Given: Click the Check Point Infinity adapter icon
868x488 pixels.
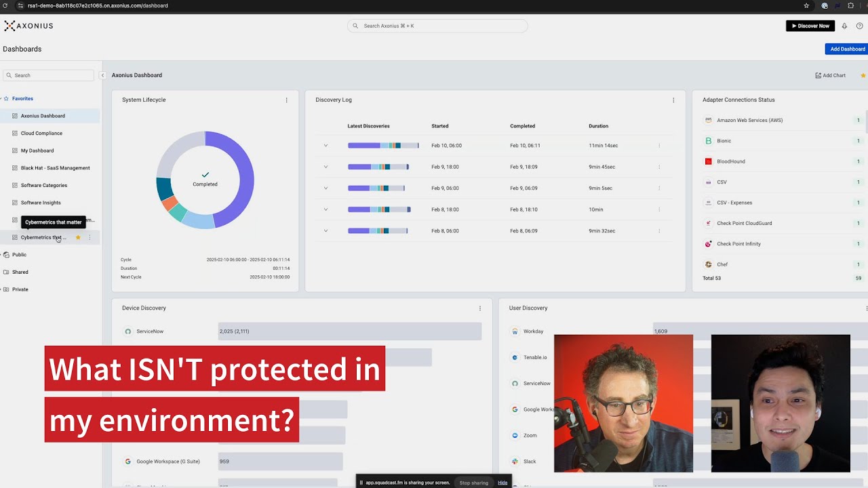Looking at the screenshot, I should point(709,243).
